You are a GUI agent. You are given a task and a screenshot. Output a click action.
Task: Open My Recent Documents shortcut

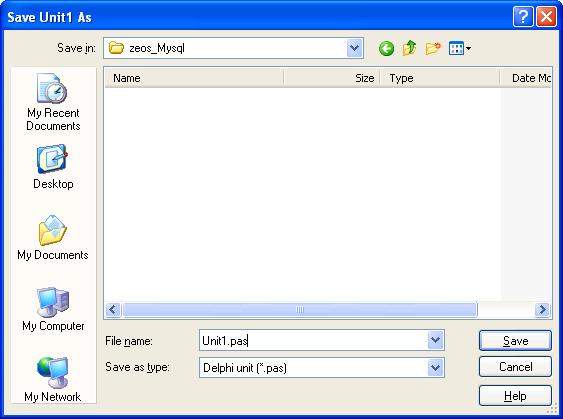pyautogui.click(x=53, y=102)
